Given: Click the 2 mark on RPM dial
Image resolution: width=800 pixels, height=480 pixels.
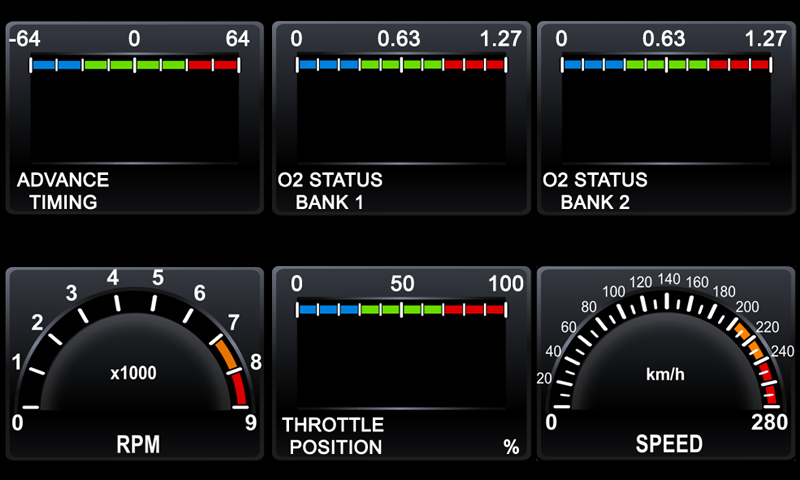Looking at the screenshot, I should (37, 323).
